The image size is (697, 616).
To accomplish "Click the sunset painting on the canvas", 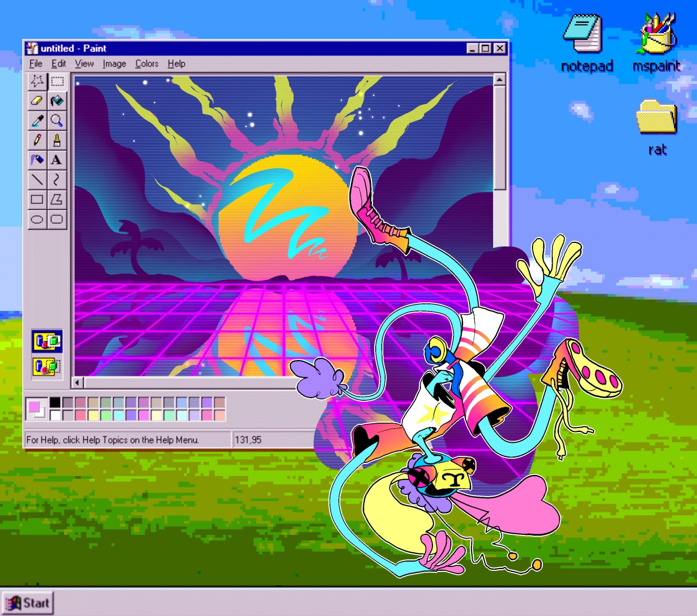I will pos(283,226).
